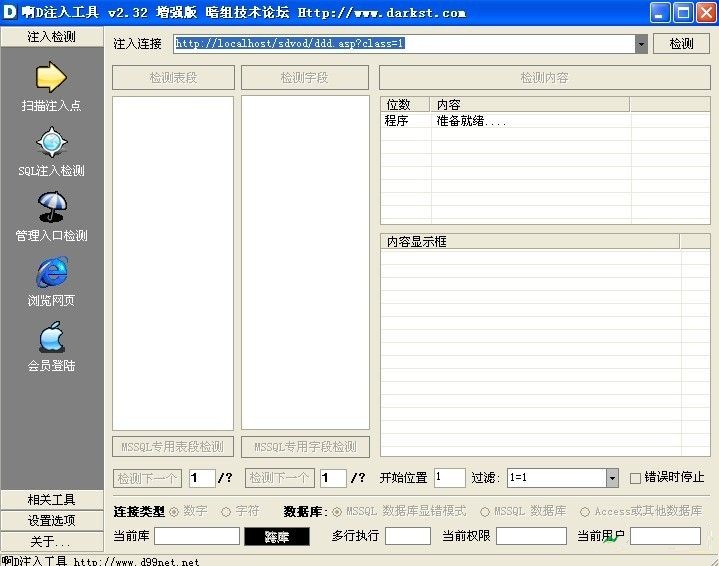Click the 多行执行 input field

coord(408,536)
